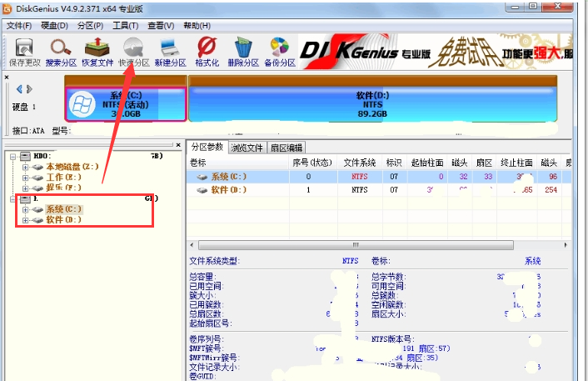This screenshot has height=381, width=588.
Task: Select 新建分区 (New Partition) icon
Action: pos(169,50)
